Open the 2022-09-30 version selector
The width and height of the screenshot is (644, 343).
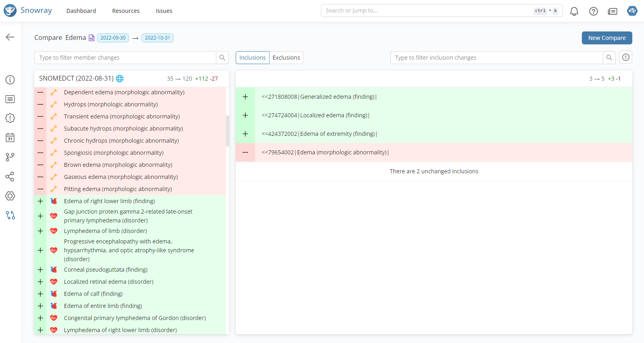tap(113, 38)
